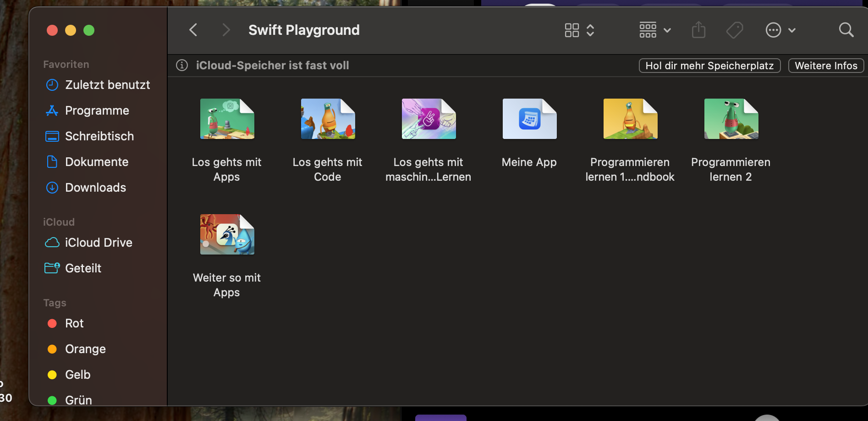Open the Meine App playground file
868x421 pixels.
pos(529,119)
